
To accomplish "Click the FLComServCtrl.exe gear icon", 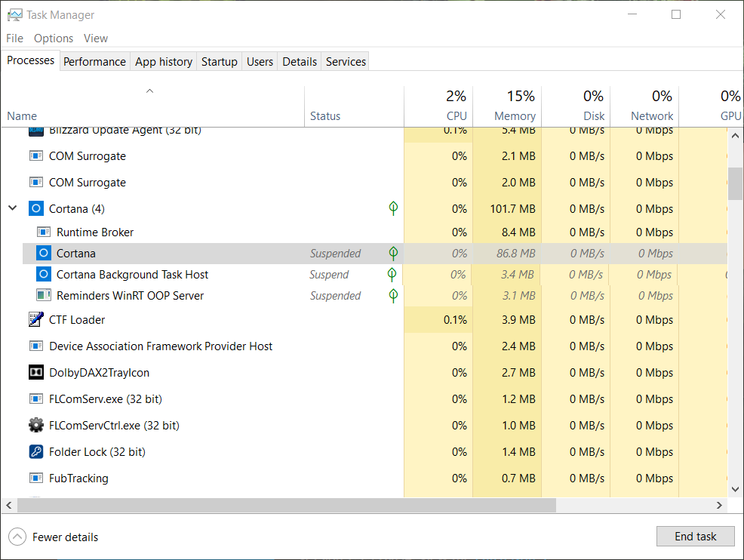I will pos(36,426).
